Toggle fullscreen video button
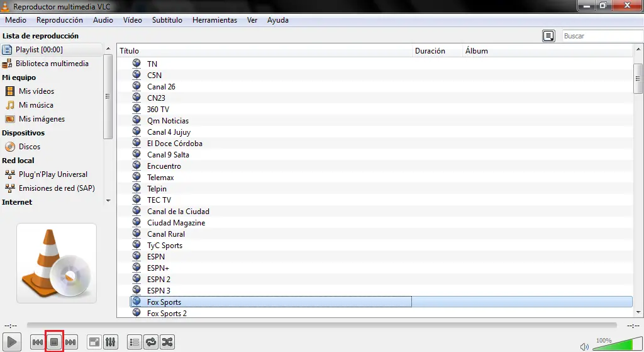The width and height of the screenshot is (644, 352). (x=94, y=342)
